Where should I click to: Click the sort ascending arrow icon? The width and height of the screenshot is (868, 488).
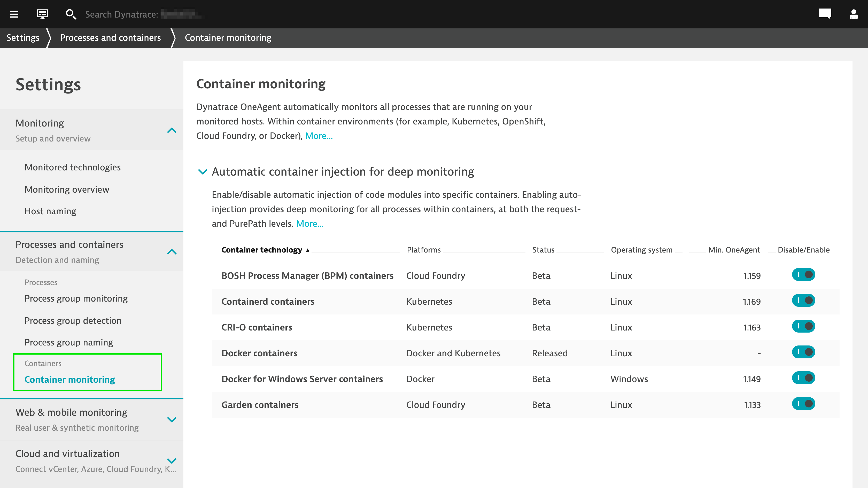coord(307,250)
